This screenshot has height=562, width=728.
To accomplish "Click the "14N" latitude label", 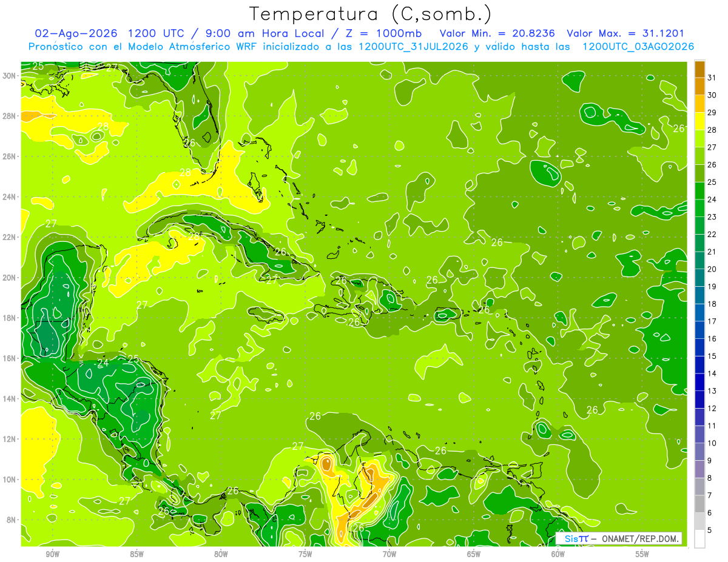I will tap(10, 399).
